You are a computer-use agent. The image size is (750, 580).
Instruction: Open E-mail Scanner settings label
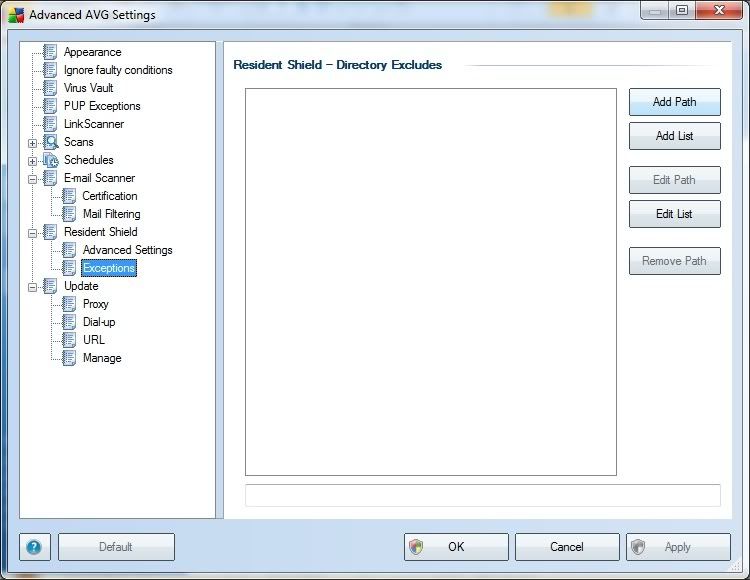(99, 178)
